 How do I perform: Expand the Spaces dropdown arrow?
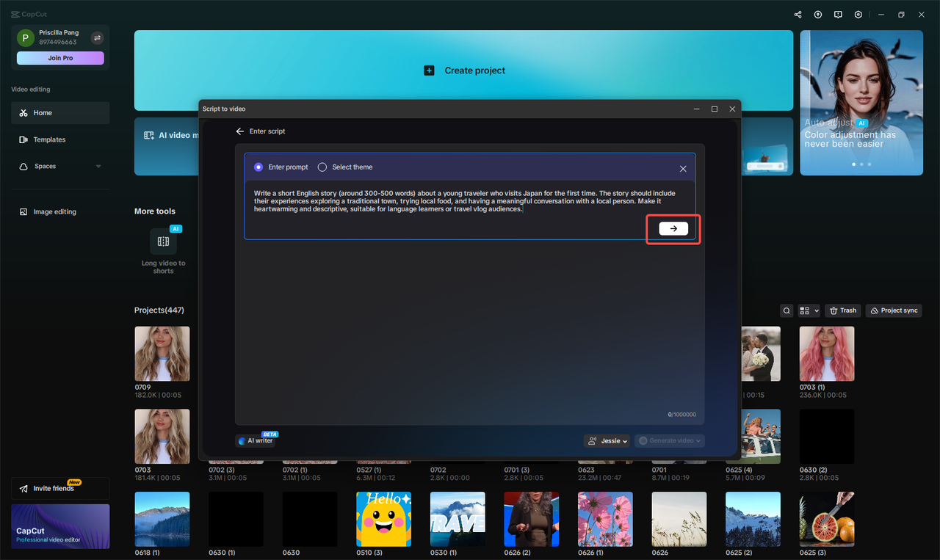point(98,167)
